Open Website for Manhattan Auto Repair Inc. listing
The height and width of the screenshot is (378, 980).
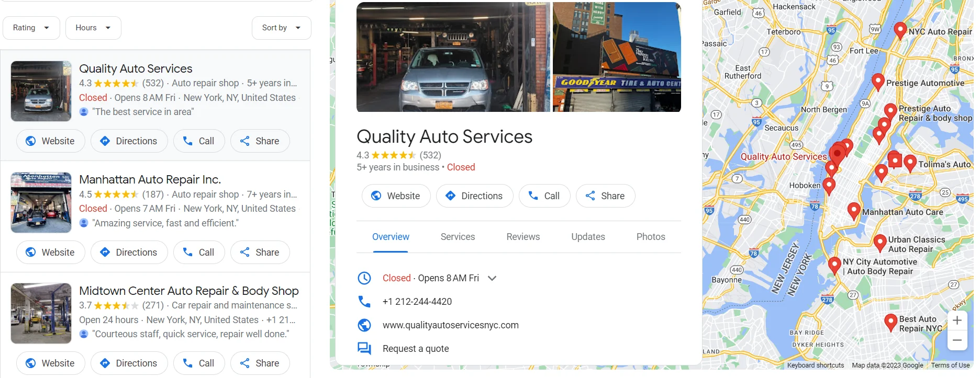pos(50,253)
